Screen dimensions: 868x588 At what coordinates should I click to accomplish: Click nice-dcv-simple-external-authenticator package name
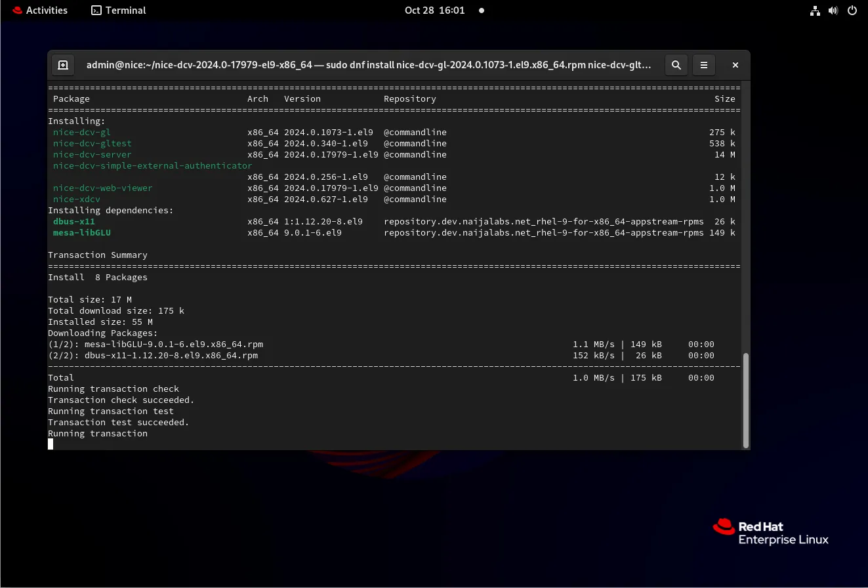point(153,166)
